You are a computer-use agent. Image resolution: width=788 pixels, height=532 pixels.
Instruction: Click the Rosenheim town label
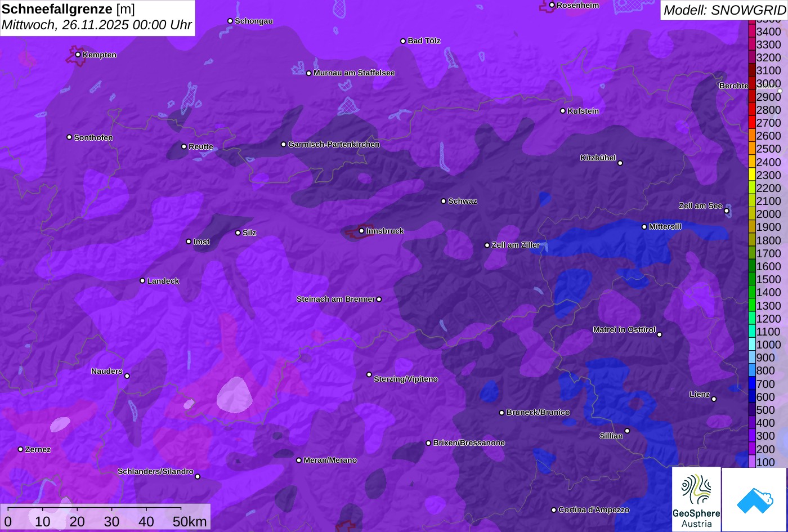(x=578, y=5)
